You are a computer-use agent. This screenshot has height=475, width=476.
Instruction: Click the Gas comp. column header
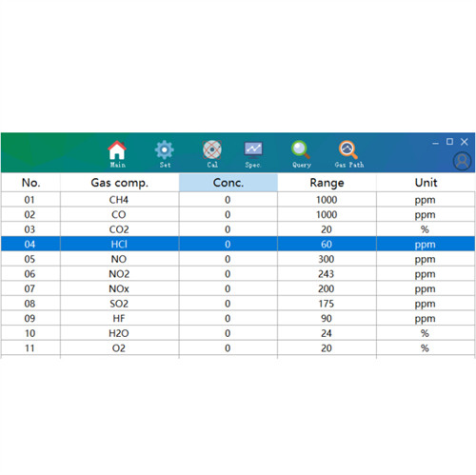tap(119, 183)
